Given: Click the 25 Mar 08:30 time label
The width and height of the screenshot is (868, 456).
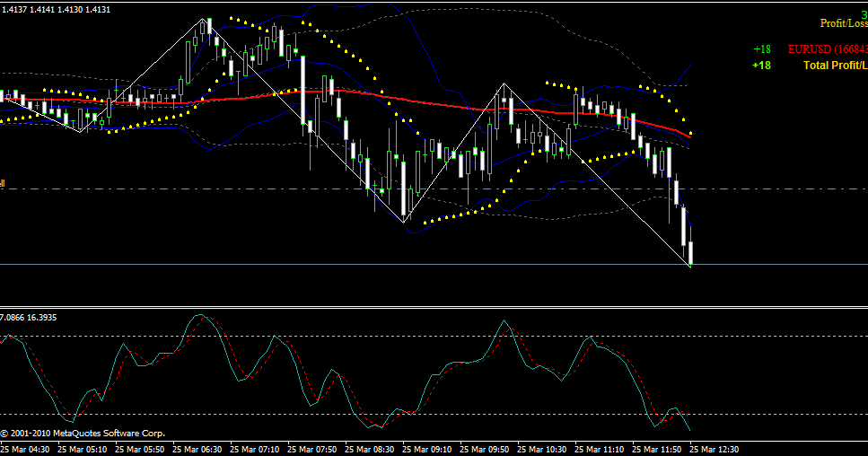Looking at the screenshot, I should pyautogui.click(x=370, y=450).
